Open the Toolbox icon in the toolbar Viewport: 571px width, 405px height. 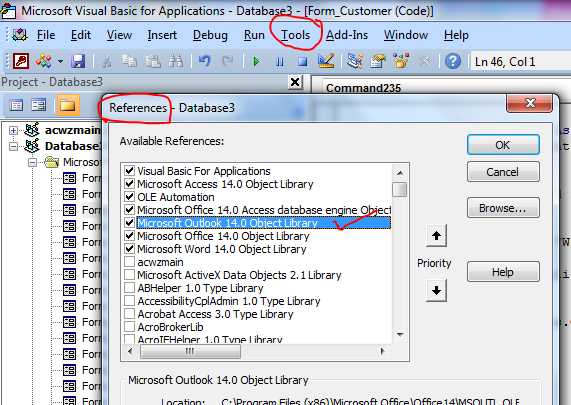point(424,61)
